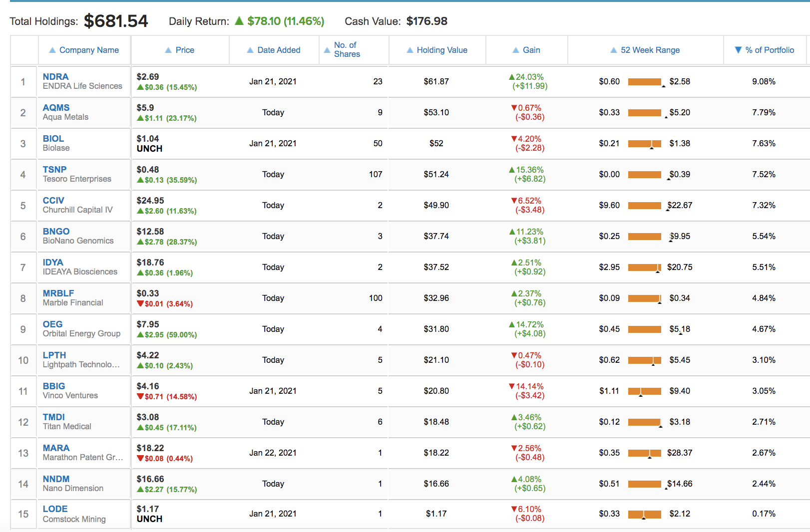Image resolution: width=810 pixels, height=532 pixels.
Task: Open MARA ticker link
Action: (56, 448)
